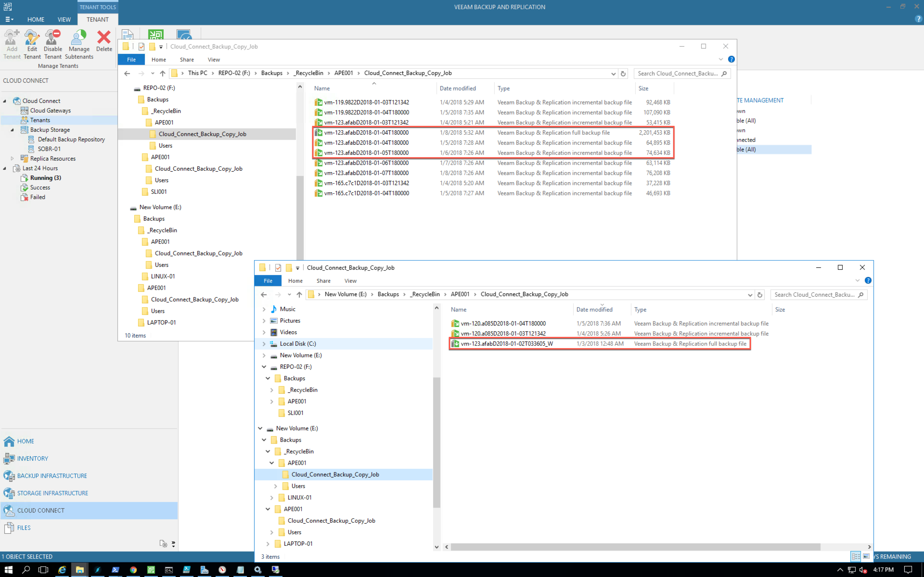Open Backup Infrastructure view icon

pyautogui.click(x=9, y=476)
